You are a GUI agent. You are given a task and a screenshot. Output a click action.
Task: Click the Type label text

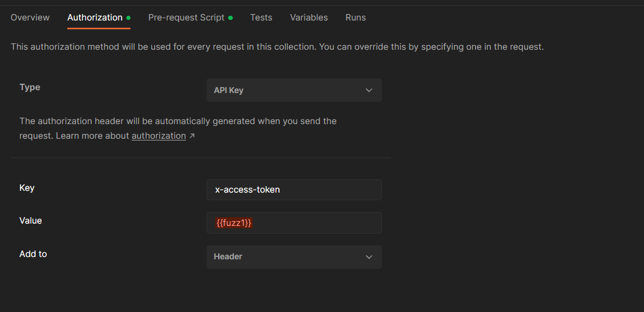(30, 87)
